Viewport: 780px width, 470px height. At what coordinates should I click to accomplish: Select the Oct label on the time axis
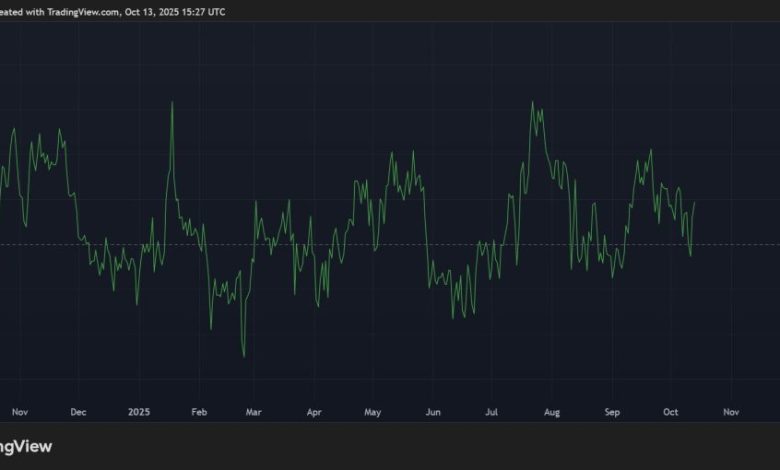(x=671, y=412)
